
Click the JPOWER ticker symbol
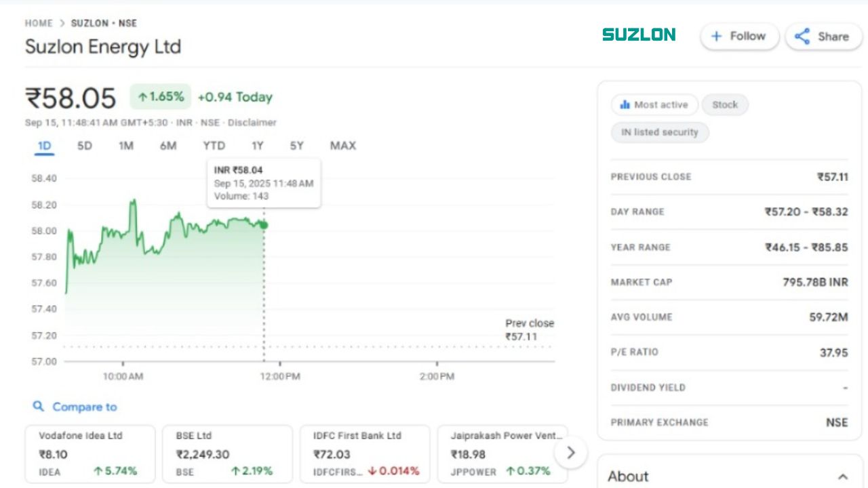click(x=473, y=472)
